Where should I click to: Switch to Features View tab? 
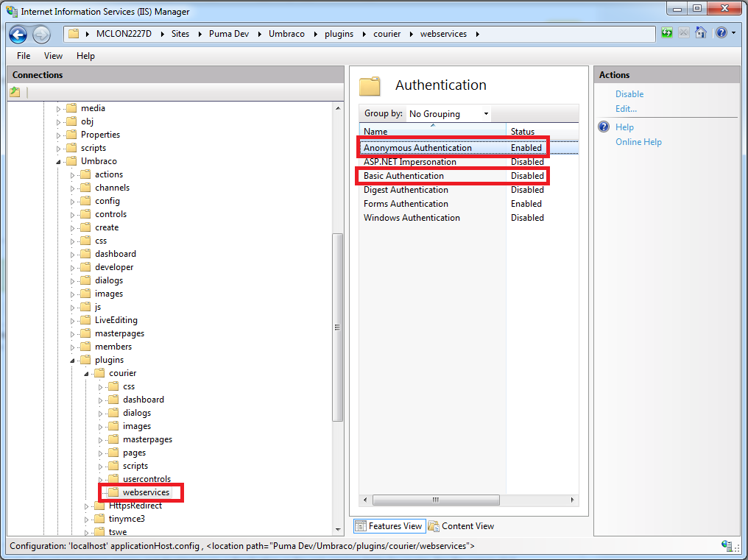[x=389, y=526]
